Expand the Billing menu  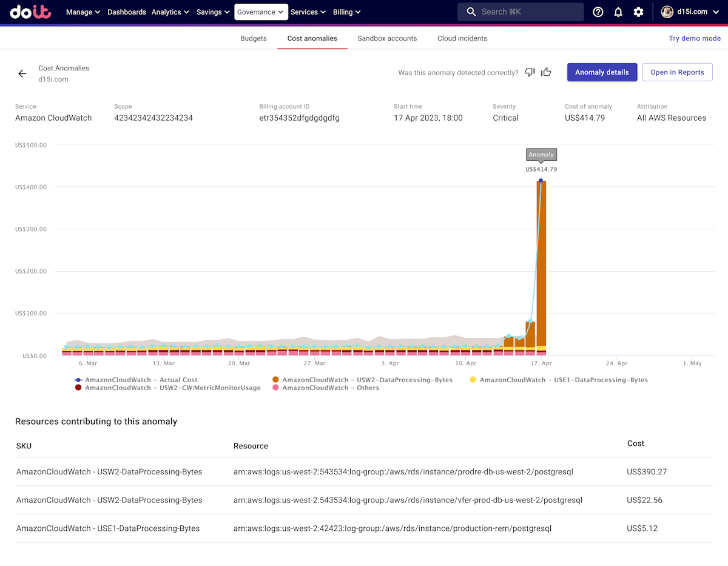(347, 12)
